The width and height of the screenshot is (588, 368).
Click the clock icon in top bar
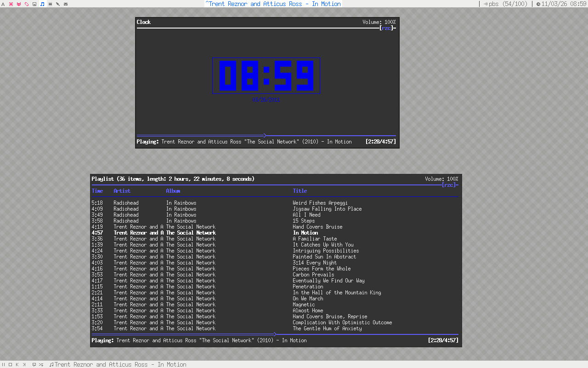[538, 4]
